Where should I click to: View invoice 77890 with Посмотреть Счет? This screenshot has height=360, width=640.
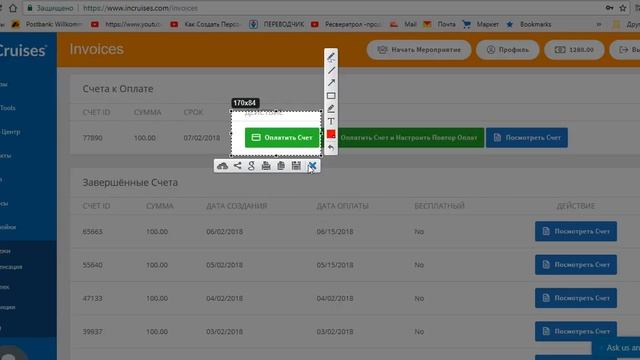[527, 138]
